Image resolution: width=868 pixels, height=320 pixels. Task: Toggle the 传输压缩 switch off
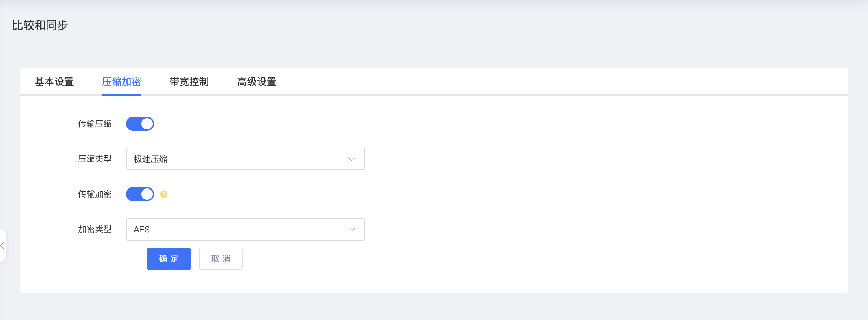pos(140,124)
